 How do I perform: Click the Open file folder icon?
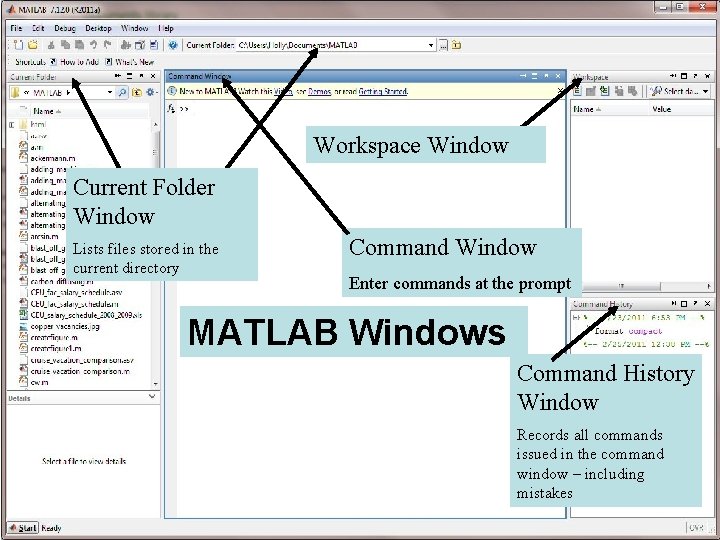tap(33, 45)
